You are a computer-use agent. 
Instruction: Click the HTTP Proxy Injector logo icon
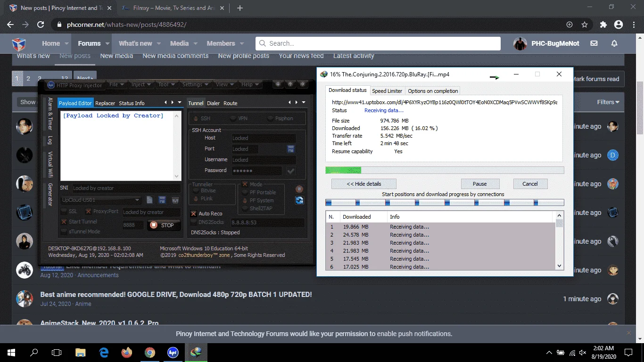click(x=51, y=85)
